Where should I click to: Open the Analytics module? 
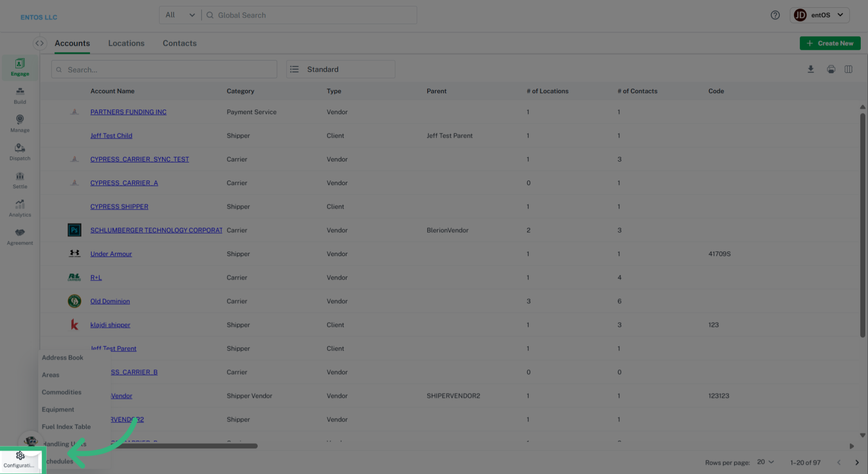[x=19, y=208]
